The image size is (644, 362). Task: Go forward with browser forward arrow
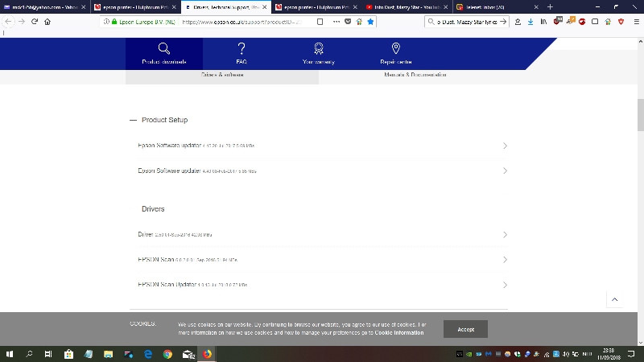point(22,22)
